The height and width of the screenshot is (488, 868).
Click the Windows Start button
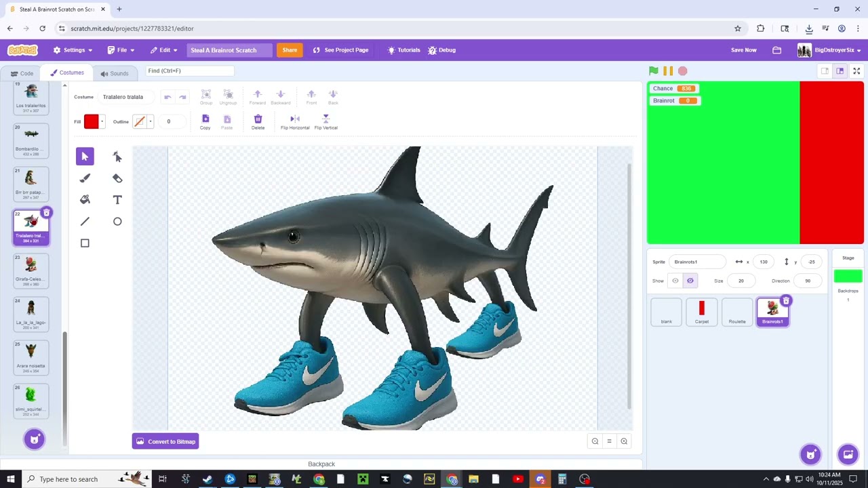tap(11, 479)
